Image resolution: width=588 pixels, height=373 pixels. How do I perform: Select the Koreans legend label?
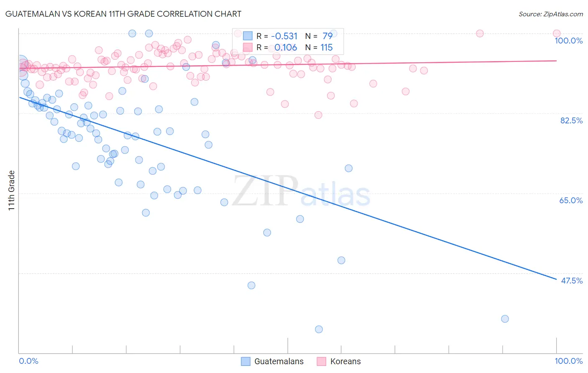[345, 361]
